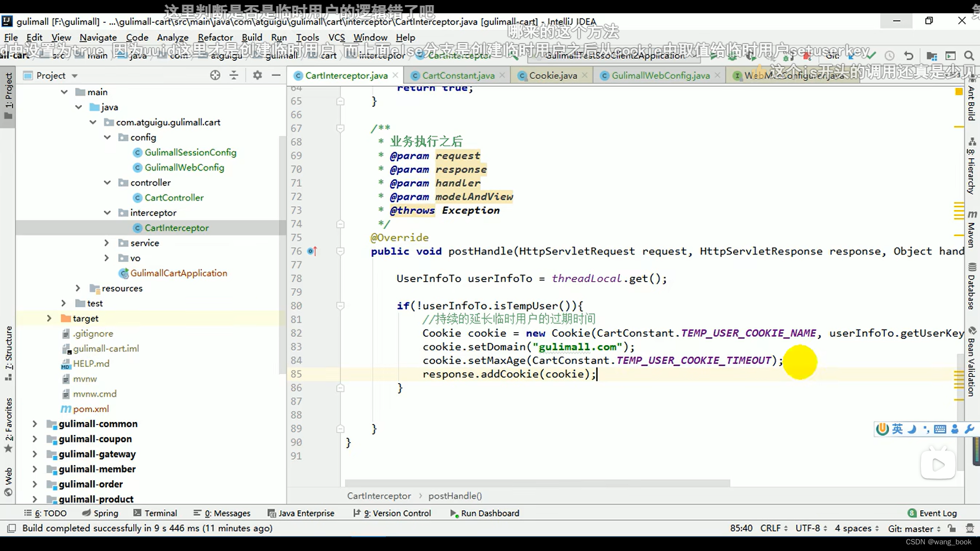
Task: Click tool window quick-access icon at bottom-left corner
Action: [11, 528]
